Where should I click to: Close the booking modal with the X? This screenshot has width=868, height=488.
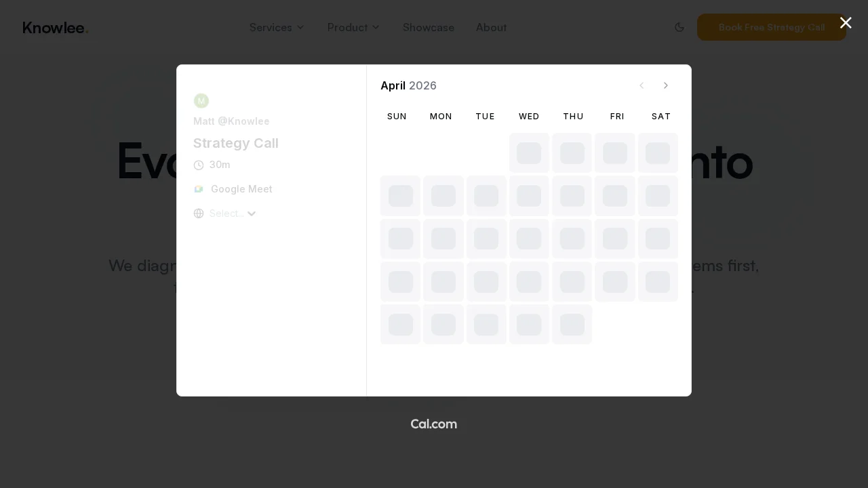click(x=846, y=22)
